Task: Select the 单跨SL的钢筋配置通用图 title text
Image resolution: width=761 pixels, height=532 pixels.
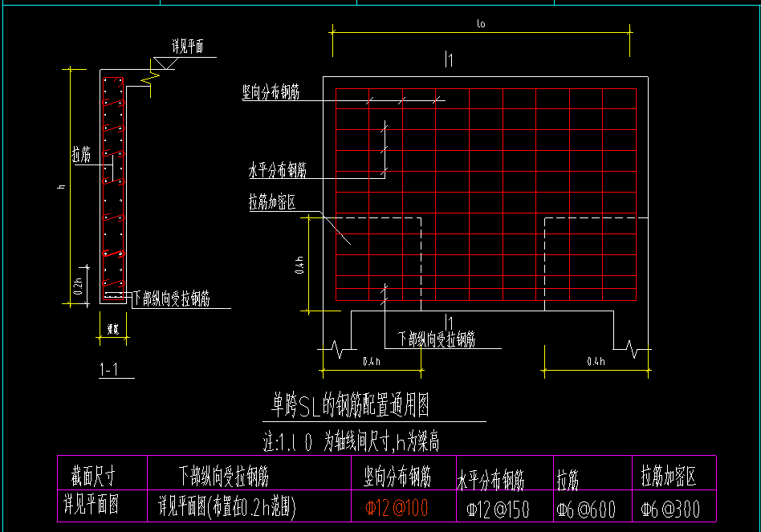Action: coord(351,405)
